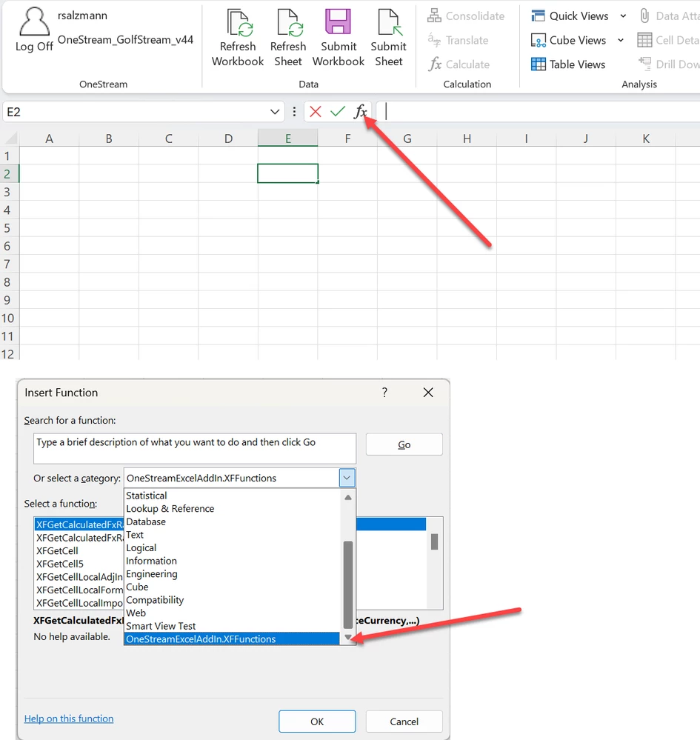Close the Insert Function dialog
This screenshot has width=700, height=740.
(428, 392)
